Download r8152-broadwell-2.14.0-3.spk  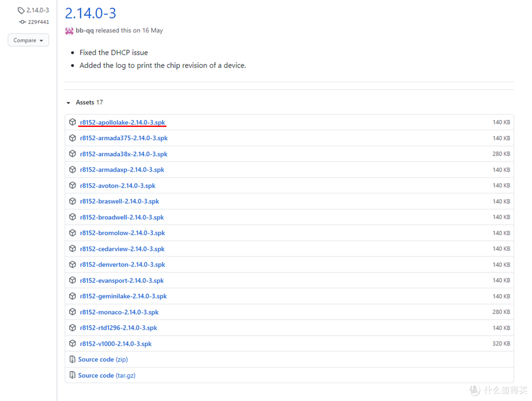[122, 217]
